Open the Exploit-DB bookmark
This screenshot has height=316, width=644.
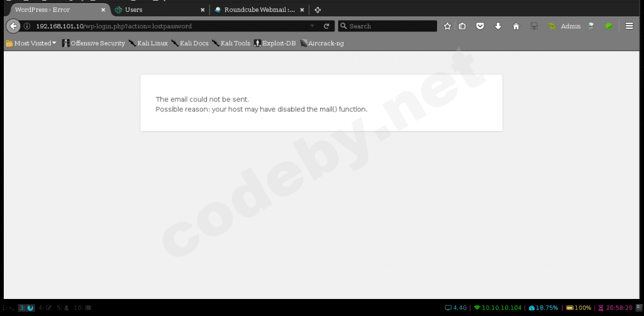(x=275, y=43)
